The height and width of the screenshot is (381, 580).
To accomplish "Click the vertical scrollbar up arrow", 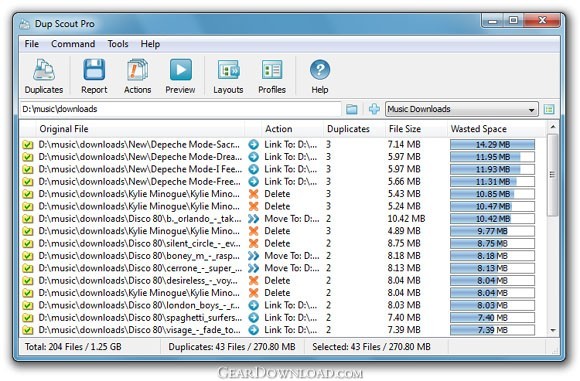I will click(553, 127).
